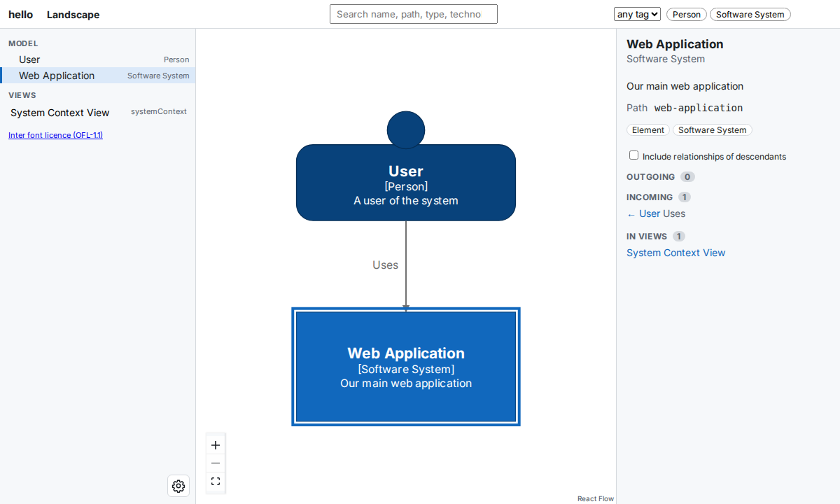Select User in the model list
Screen dimensions: 840x504
click(98, 59)
